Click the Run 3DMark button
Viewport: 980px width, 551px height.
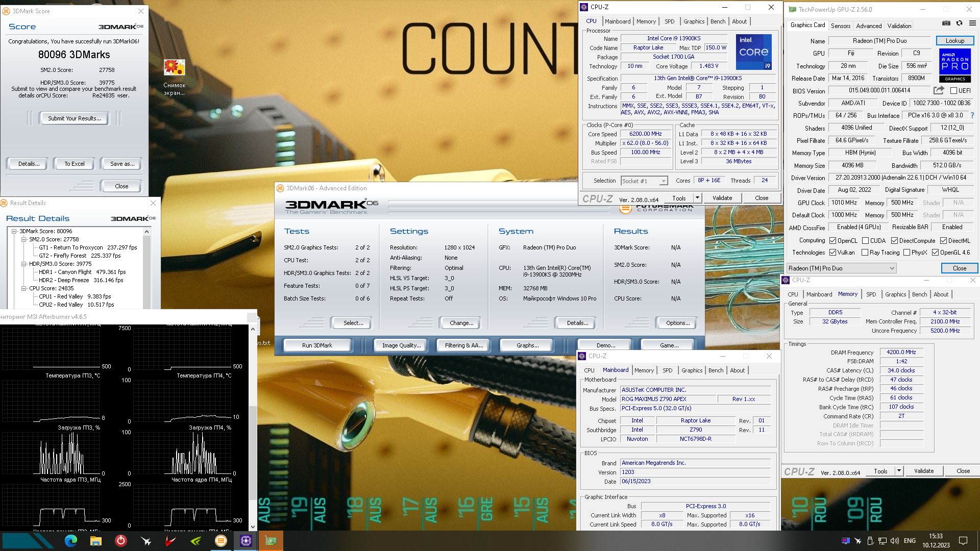pyautogui.click(x=317, y=345)
